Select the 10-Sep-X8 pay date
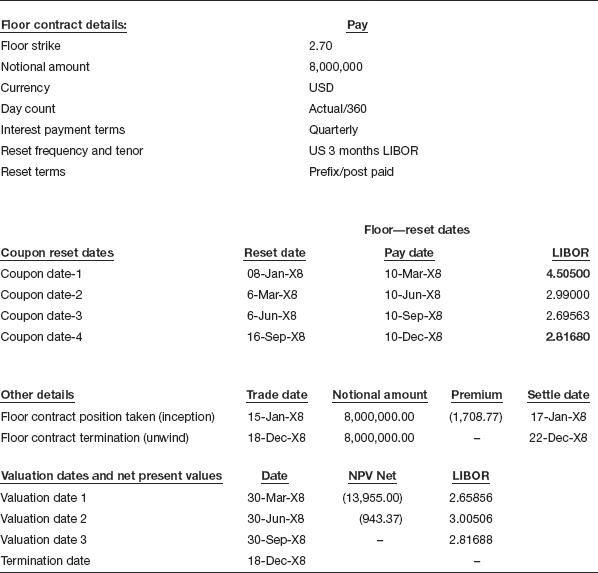Viewport: 598px width, 573px height. pos(413,316)
